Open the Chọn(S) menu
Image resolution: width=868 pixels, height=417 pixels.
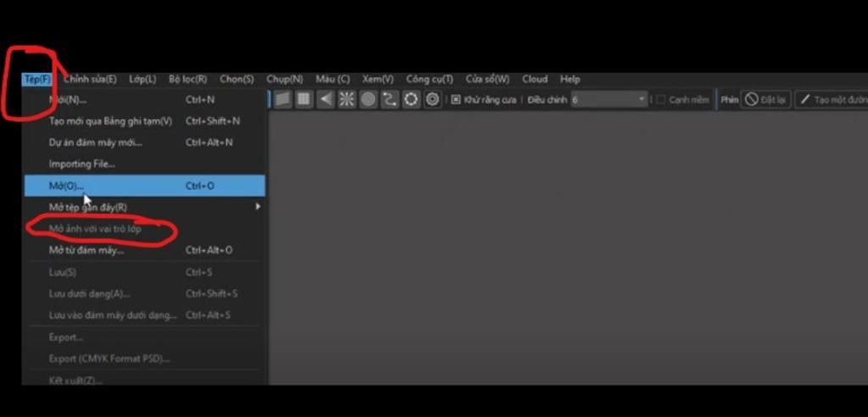[236, 79]
